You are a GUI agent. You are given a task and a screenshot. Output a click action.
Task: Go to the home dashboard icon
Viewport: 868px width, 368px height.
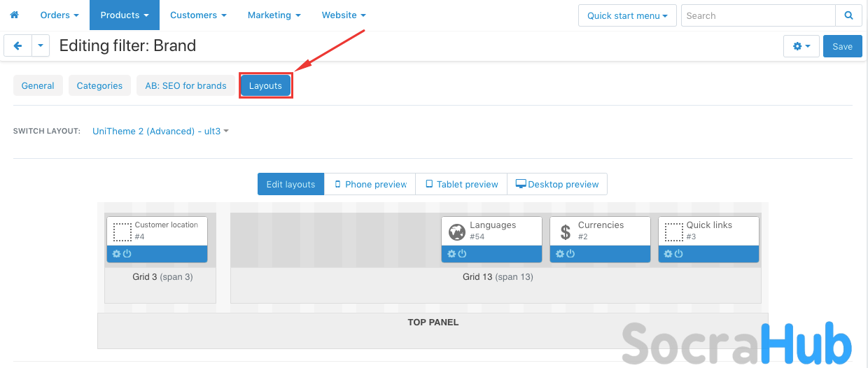[14, 15]
